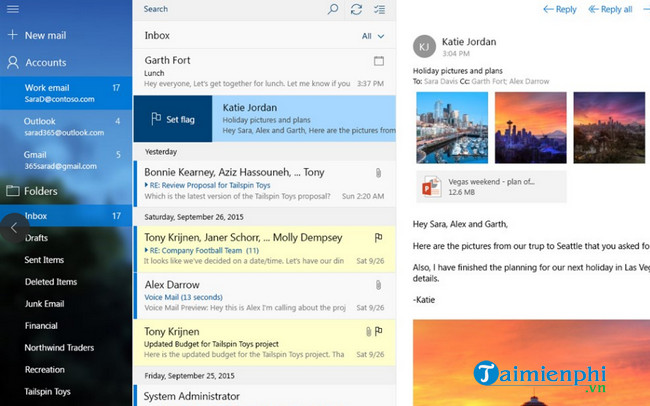The width and height of the screenshot is (650, 406).
Task: Open the System Administrator message
Action: 264,396
